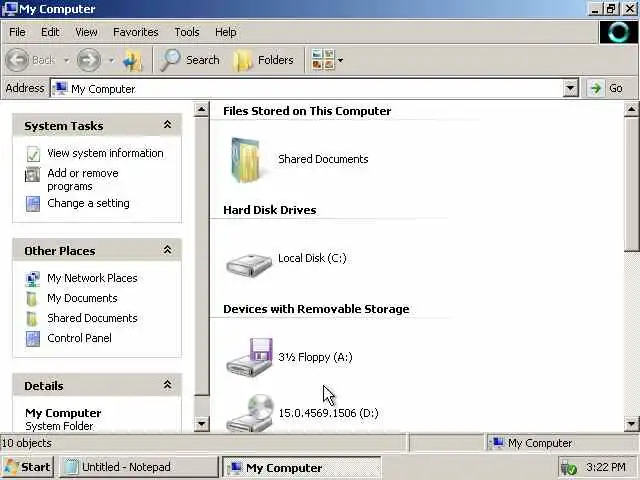Viewport: 640px width, 480px height.
Task: Open the Help menu
Action: point(225,32)
